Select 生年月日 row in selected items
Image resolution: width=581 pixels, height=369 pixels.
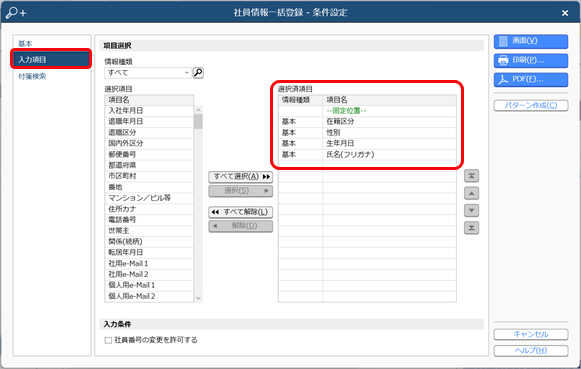(x=367, y=143)
